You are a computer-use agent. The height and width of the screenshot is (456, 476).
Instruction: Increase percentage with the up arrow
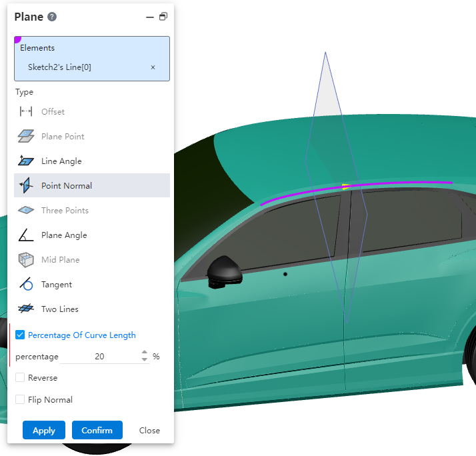point(145,352)
